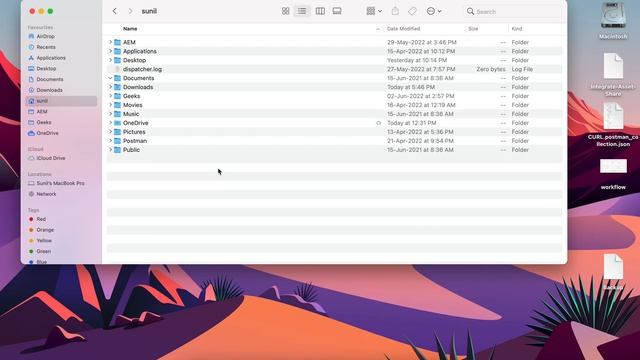Expand the Pictures folder disclosure arrow
Screen dimensions: 640x360
tap(110, 132)
